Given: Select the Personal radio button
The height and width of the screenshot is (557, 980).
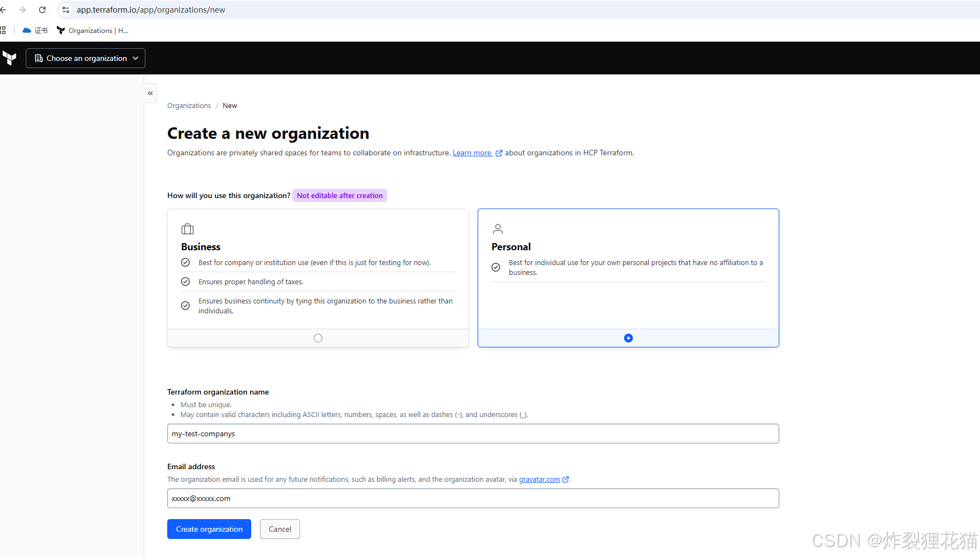Looking at the screenshot, I should coord(628,338).
